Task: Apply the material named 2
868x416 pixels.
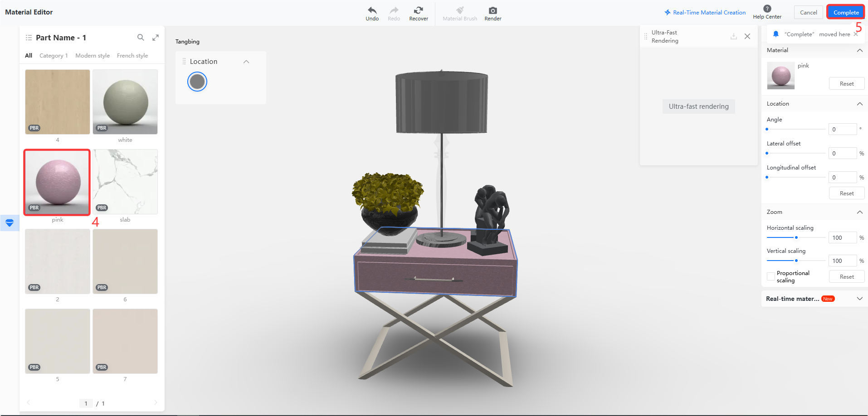Action: coord(58,261)
